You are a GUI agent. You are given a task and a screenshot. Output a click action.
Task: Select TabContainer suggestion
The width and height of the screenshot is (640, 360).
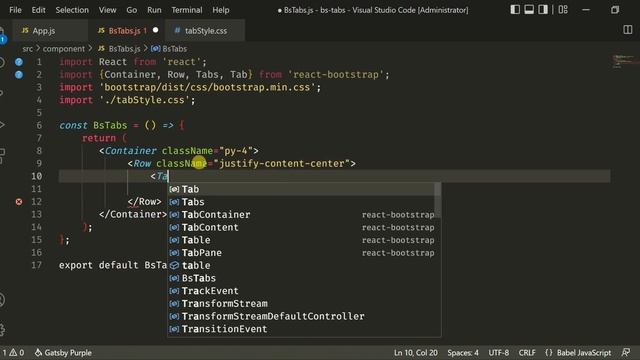(301, 214)
